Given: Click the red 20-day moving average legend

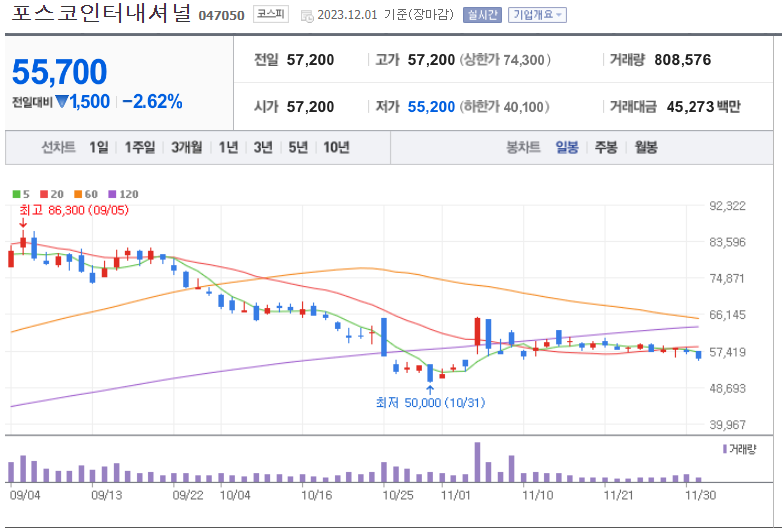Looking at the screenshot, I should pyautogui.click(x=52, y=194).
